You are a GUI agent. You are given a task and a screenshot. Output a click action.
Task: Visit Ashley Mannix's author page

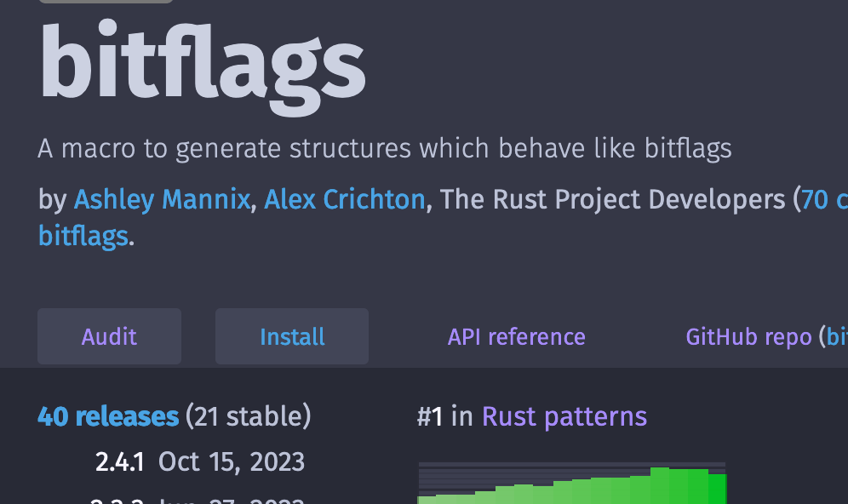(161, 198)
